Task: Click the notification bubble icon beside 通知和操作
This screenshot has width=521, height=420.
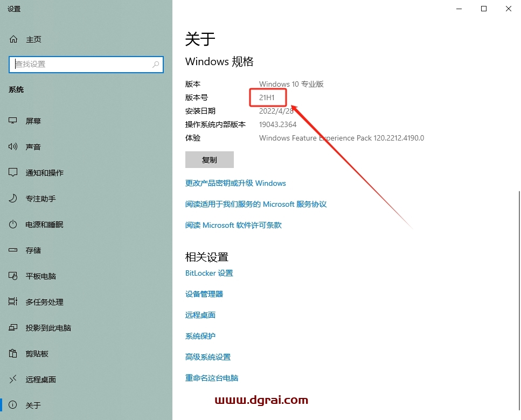Action: pos(12,172)
